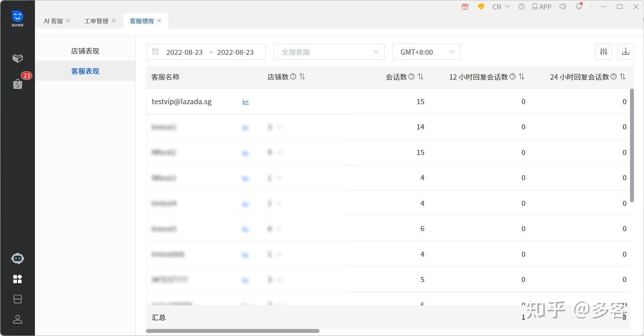Viewport: 644px width, 336px height.
Task: Expand the 全部客服 agent dropdown
Action: coord(329,52)
